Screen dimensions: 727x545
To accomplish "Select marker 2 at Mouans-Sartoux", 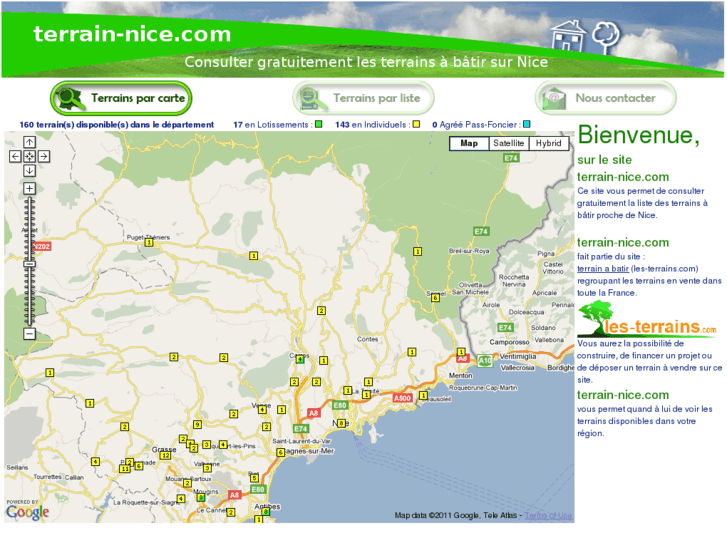I will click(x=187, y=483).
